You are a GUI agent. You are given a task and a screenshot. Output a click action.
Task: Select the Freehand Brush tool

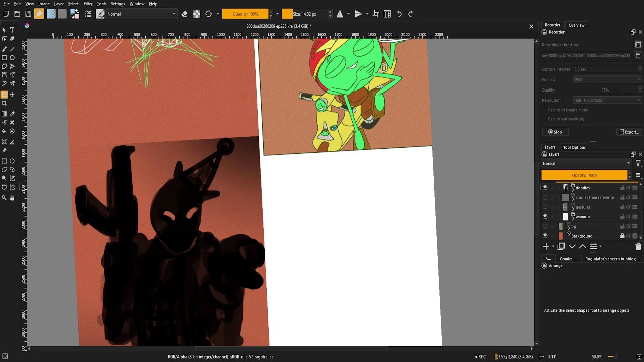pos(4,49)
